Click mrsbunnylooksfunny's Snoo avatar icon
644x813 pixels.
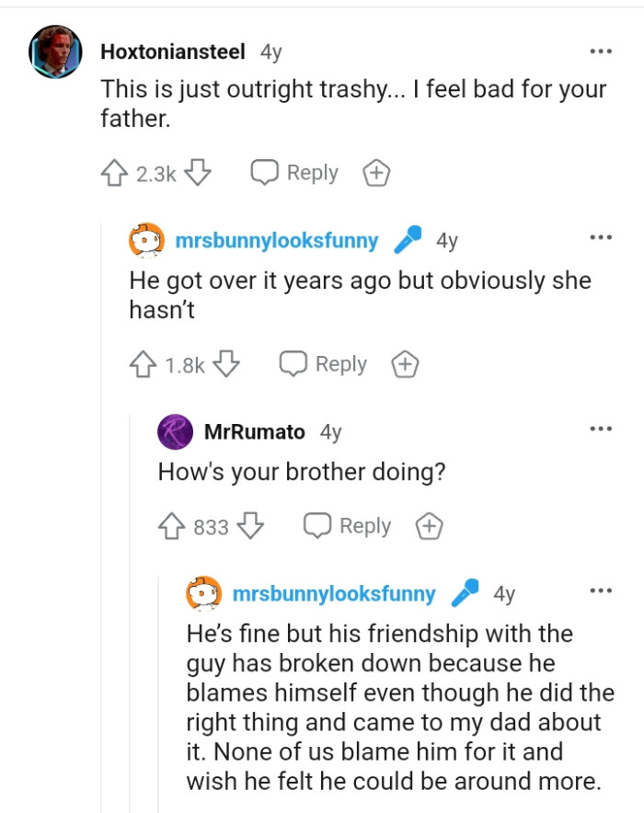[x=146, y=240]
